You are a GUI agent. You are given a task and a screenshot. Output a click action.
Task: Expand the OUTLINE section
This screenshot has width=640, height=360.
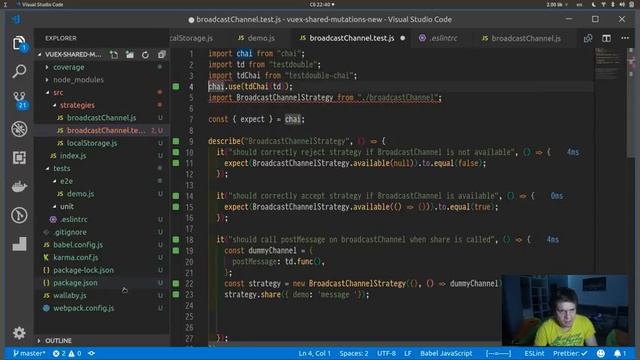(x=58, y=340)
